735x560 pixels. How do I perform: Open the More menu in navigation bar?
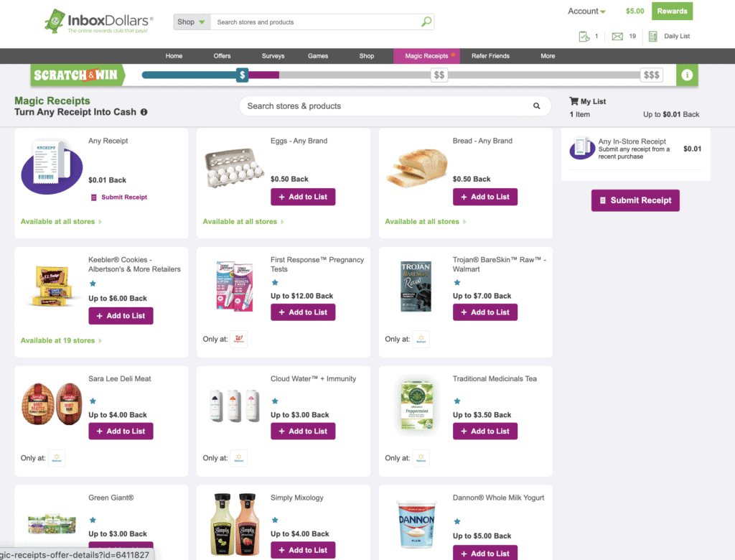[x=548, y=56]
